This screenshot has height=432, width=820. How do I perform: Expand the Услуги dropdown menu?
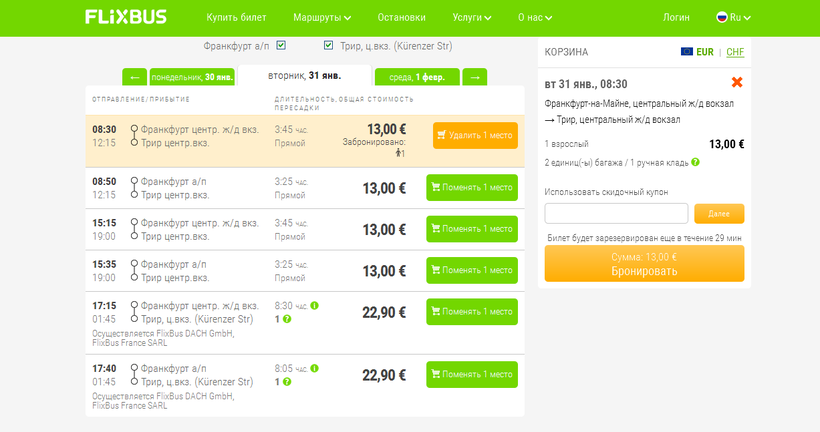tap(473, 17)
